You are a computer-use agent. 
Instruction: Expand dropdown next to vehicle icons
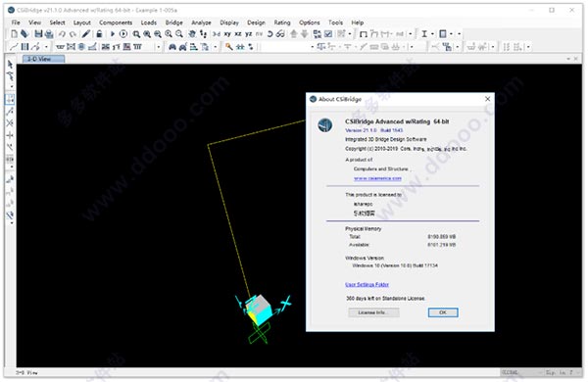[216, 47]
